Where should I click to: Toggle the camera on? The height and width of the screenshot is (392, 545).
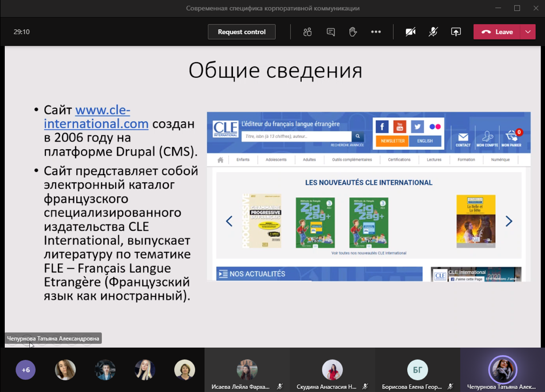tap(410, 32)
